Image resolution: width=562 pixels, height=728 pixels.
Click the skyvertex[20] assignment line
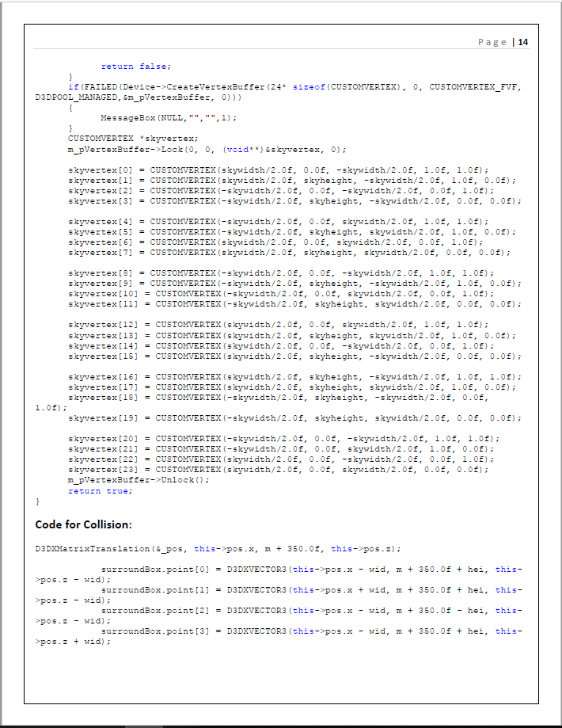pos(284,438)
